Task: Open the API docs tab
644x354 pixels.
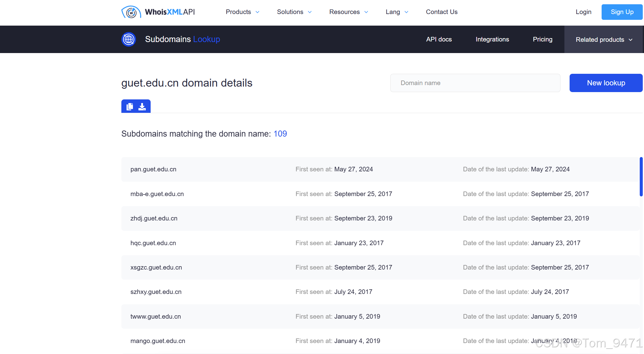Action: coord(439,39)
